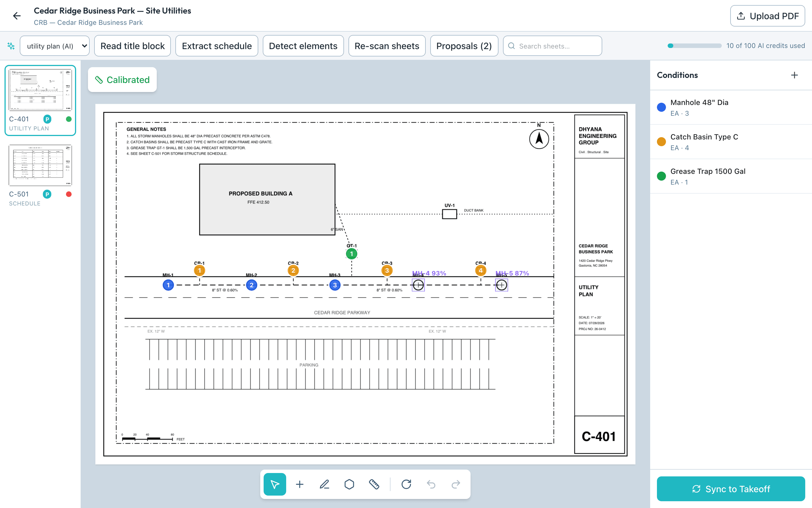Image resolution: width=812 pixels, height=508 pixels.
Task: Select orange catch basin marker 4 at CB-4
Action: point(481,270)
